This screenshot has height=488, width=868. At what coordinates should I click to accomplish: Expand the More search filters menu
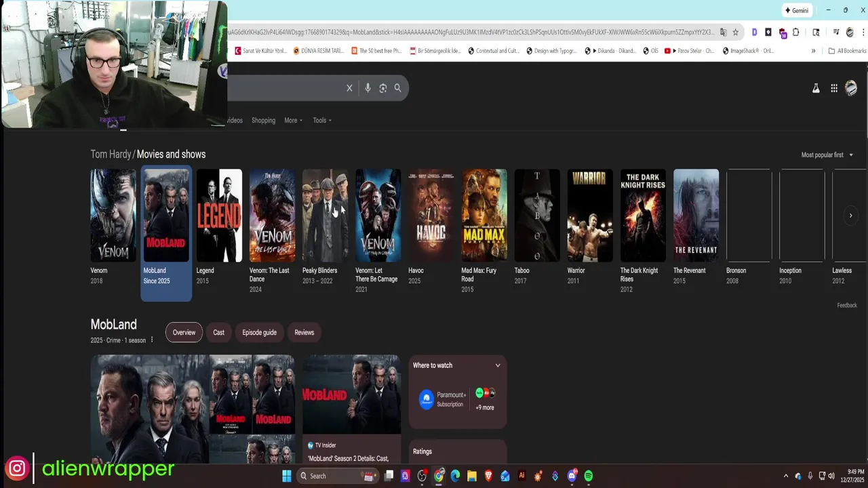click(x=293, y=121)
